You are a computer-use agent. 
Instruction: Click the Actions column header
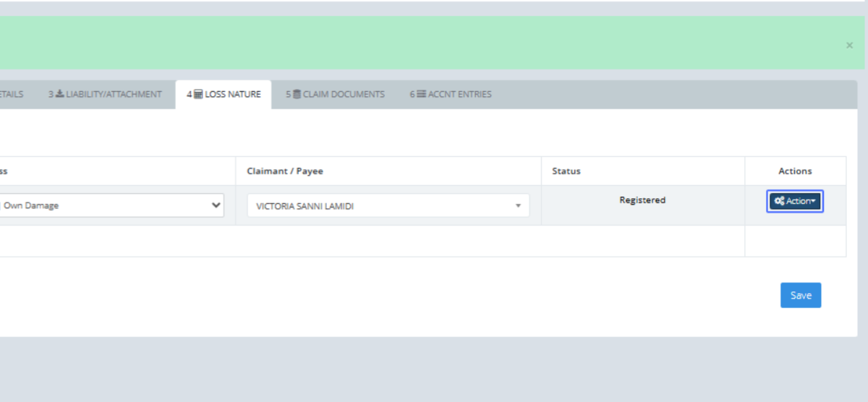click(795, 171)
